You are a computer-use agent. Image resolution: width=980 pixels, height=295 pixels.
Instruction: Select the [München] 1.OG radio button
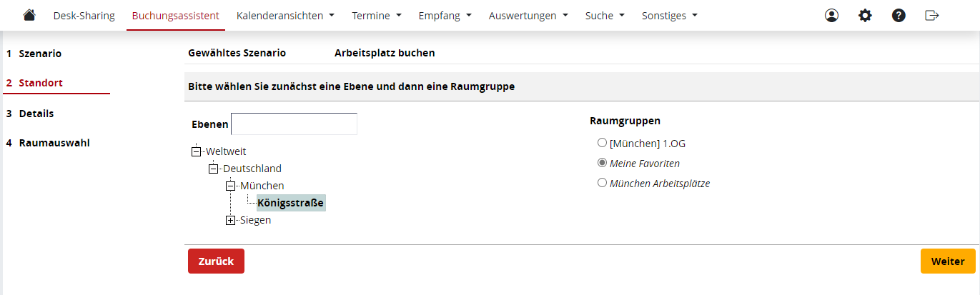pos(602,143)
